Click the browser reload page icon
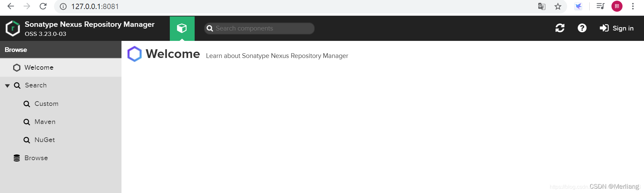This screenshot has width=644, height=193. 43,6
